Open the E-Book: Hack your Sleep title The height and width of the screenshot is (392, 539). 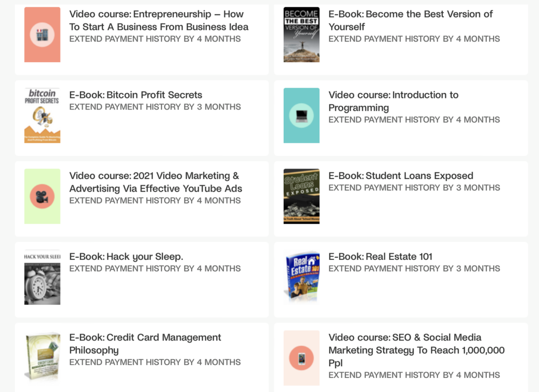pos(126,257)
